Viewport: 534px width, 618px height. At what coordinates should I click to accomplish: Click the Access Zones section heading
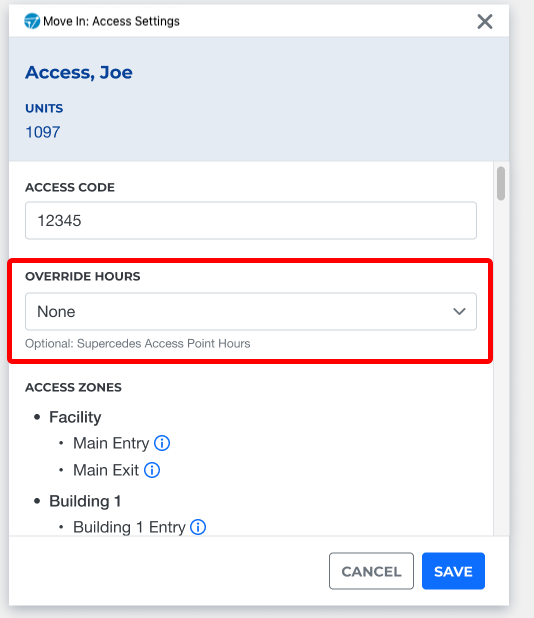coord(73,387)
